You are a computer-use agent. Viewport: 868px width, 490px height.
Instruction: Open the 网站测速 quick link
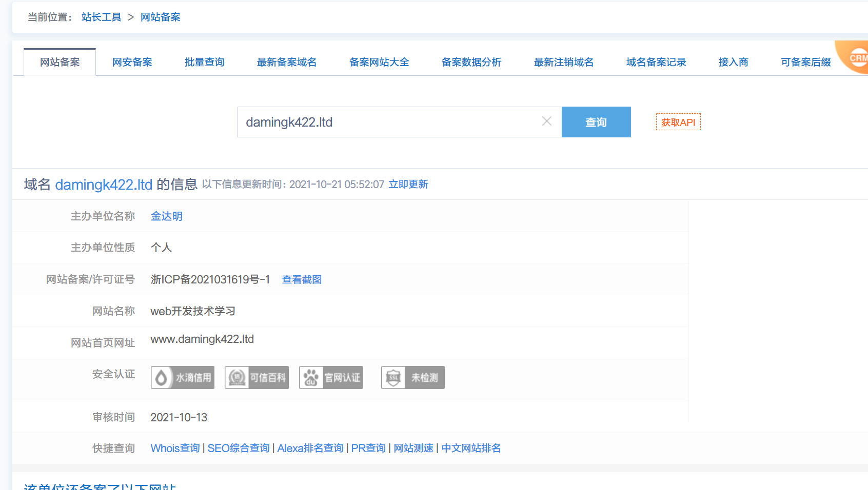point(413,448)
